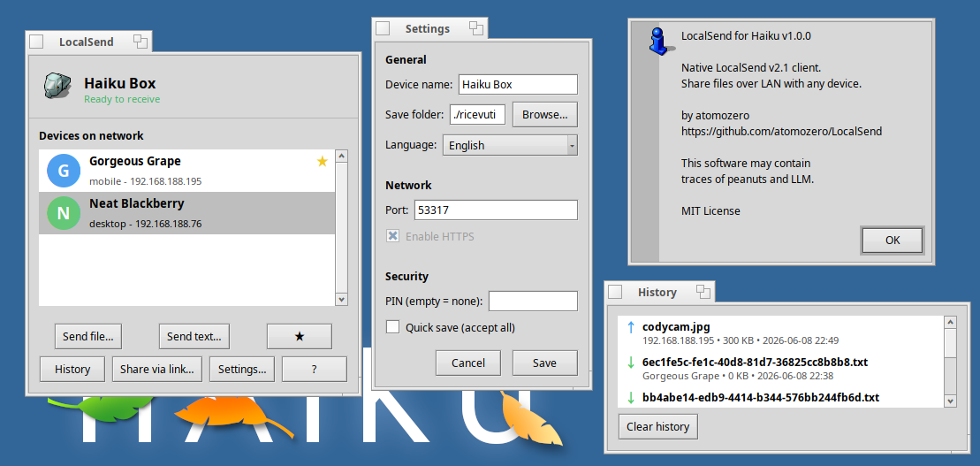The width and height of the screenshot is (980, 466).
Task: Close the LocalSend window via its title box
Action: (37, 42)
